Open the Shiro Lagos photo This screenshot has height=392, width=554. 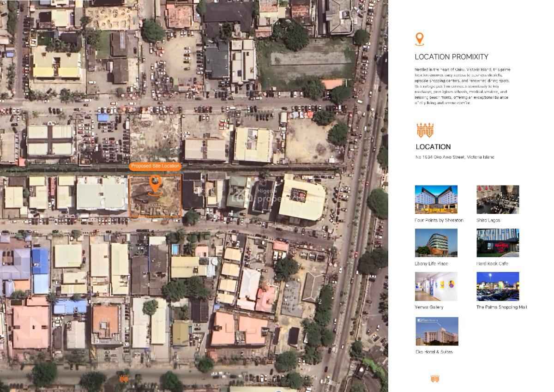coord(497,199)
